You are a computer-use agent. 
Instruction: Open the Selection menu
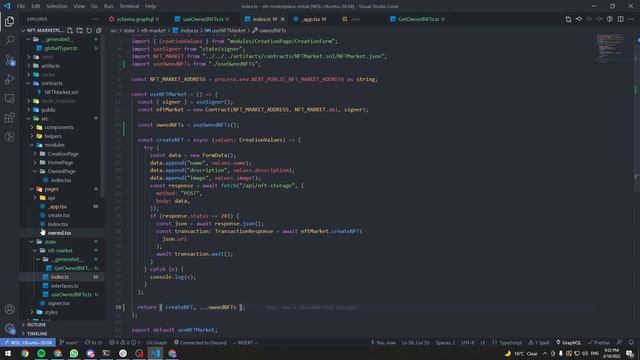point(57,6)
